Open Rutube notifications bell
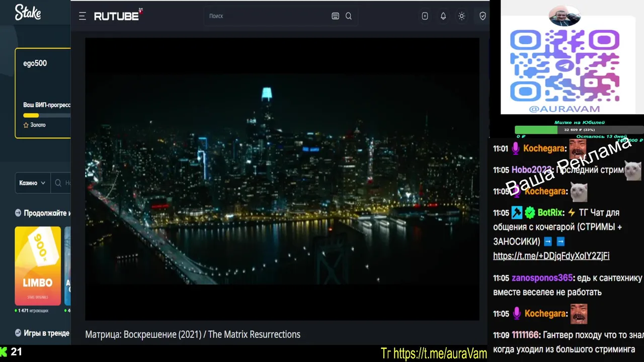The image size is (644, 362). tap(443, 16)
